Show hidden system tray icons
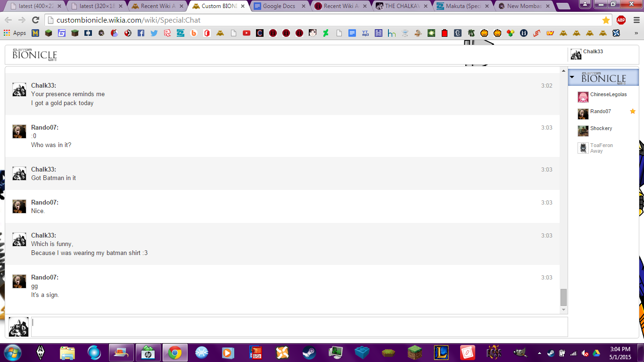644x362 pixels. (x=539, y=353)
